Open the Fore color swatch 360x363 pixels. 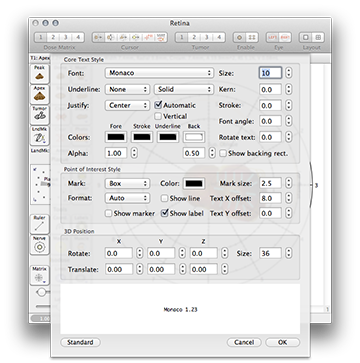tap(116, 137)
